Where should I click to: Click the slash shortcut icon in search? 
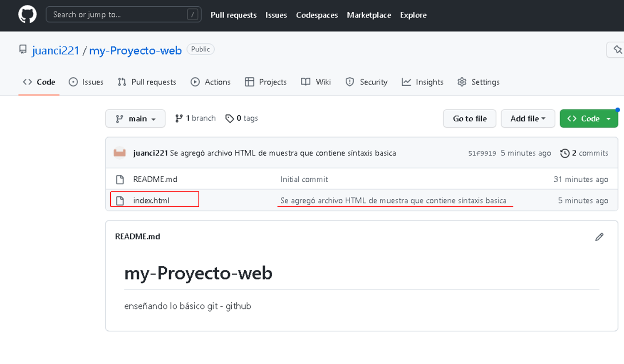click(x=192, y=15)
